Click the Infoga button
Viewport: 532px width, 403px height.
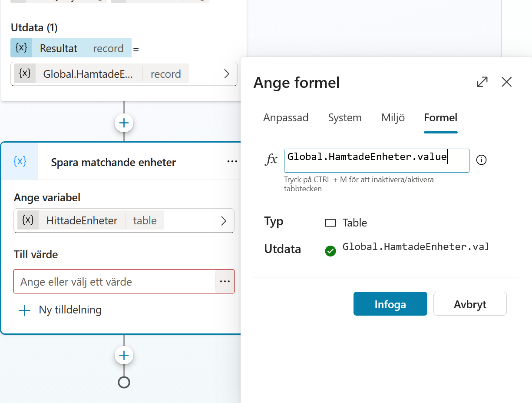390,304
